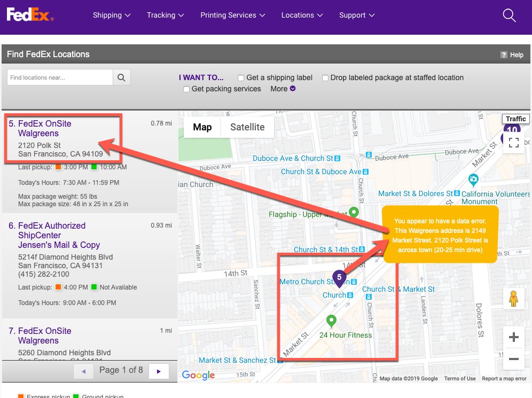
Task: Check Drop labeled package at staffed location
Action: pyautogui.click(x=325, y=78)
